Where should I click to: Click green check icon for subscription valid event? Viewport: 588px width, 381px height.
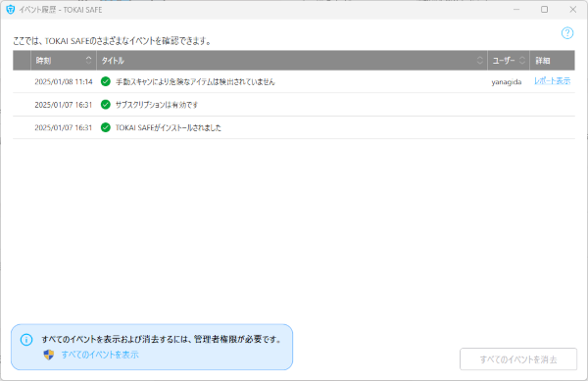pyautogui.click(x=106, y=105)
